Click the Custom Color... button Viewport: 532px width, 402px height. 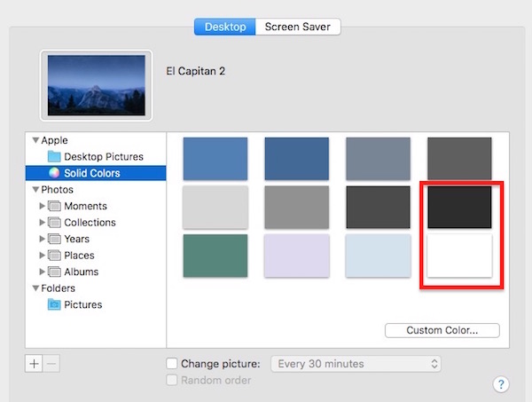coord(442,330)
